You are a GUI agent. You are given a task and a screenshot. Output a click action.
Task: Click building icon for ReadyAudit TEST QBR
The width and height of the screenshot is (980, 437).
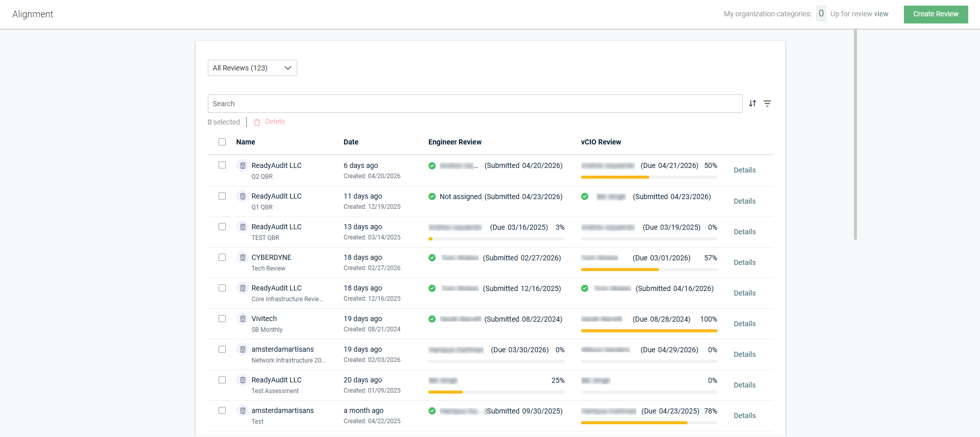pyautogui.click(x=243, y=227)
